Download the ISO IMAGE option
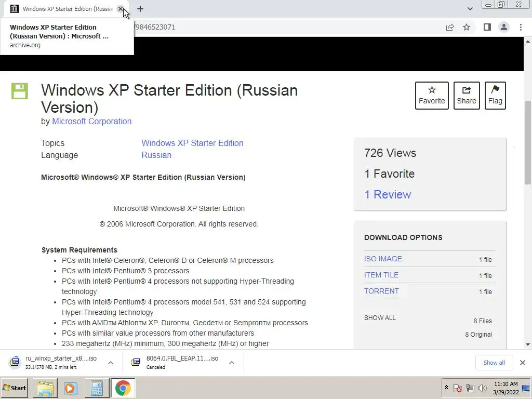532x399 pixels. click(x=383, y=259)
